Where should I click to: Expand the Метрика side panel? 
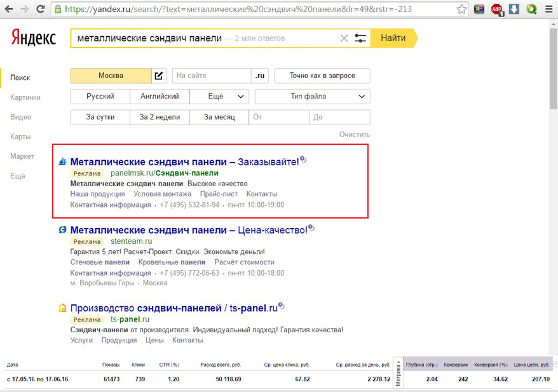click(398, 372)
